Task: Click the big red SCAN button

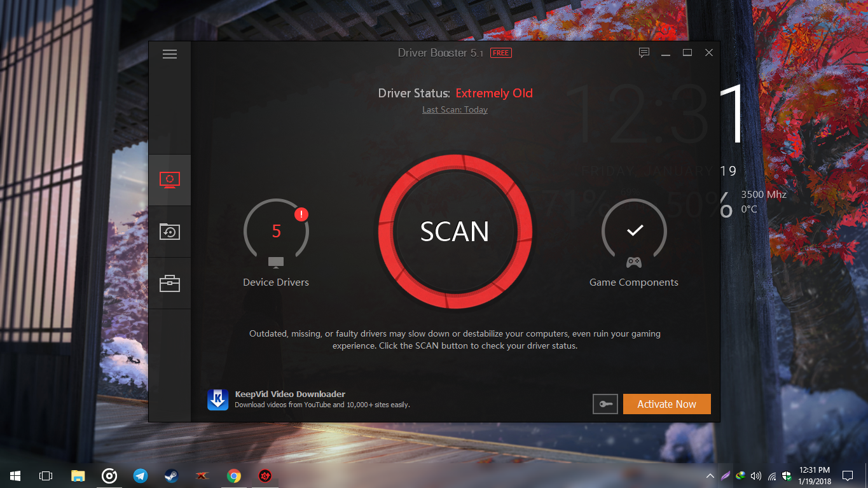Action: [x=455, y=231]
